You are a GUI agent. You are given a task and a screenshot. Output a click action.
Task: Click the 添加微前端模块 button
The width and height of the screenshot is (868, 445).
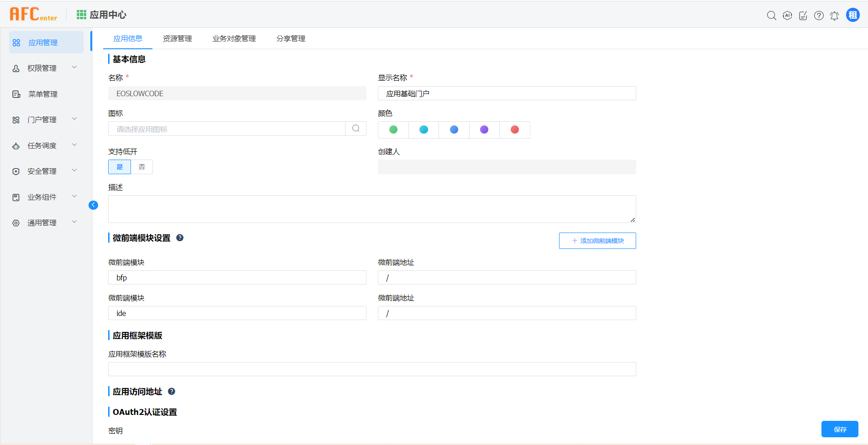597,241
